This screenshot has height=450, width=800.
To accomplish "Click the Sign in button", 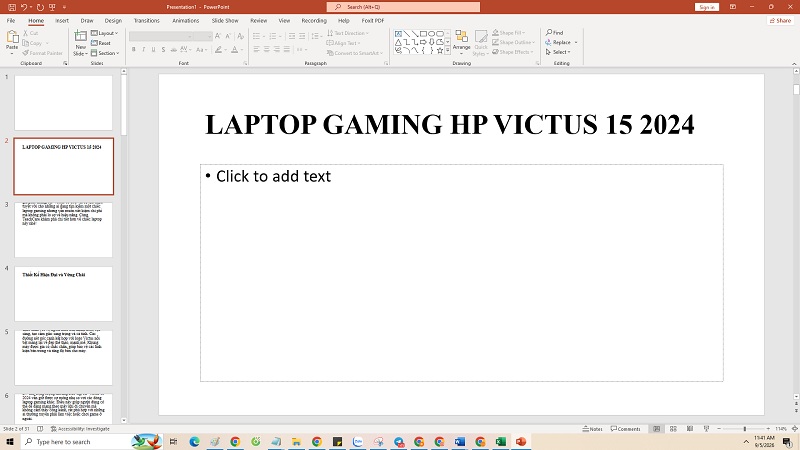I will (x=707, y=7).
